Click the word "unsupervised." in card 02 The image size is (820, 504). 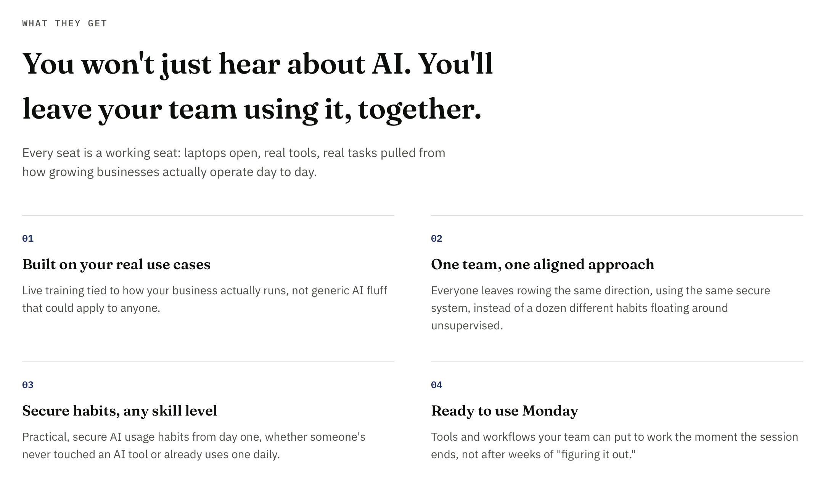point(467,326)
